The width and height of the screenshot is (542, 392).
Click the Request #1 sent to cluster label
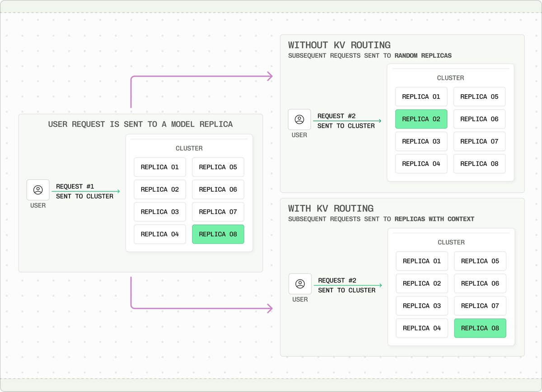84,191
